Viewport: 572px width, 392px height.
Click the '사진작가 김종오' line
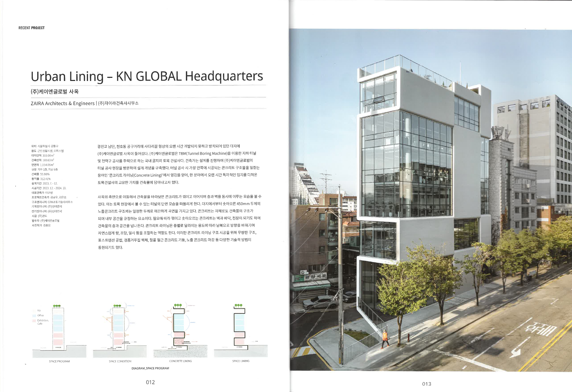41,225
